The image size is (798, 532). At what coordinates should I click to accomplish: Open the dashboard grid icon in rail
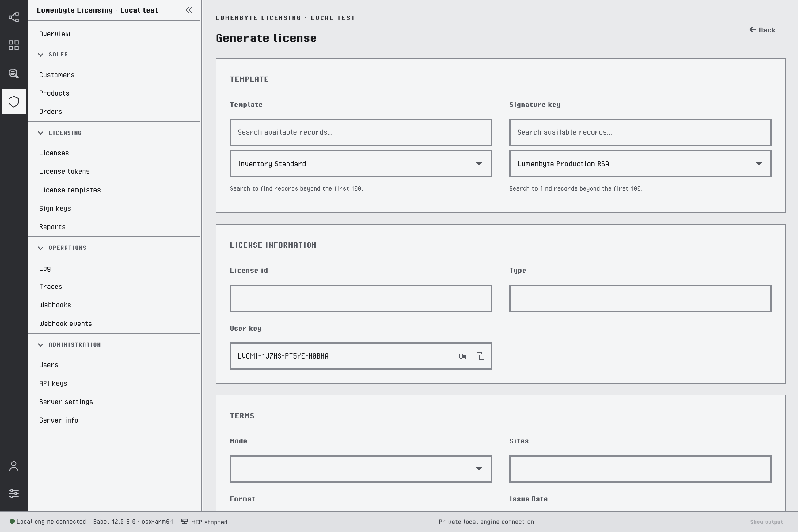pyautogui.click(x=13, y=45)
